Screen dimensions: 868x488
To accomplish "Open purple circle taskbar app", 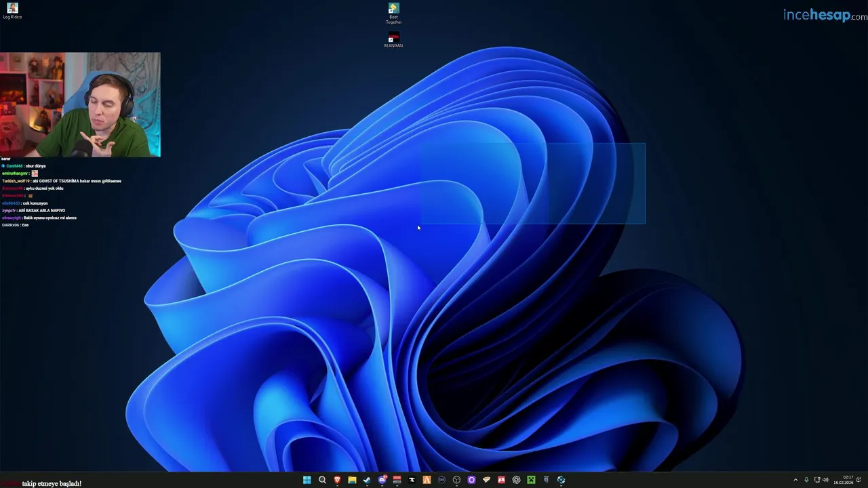I will click(471, 480).
